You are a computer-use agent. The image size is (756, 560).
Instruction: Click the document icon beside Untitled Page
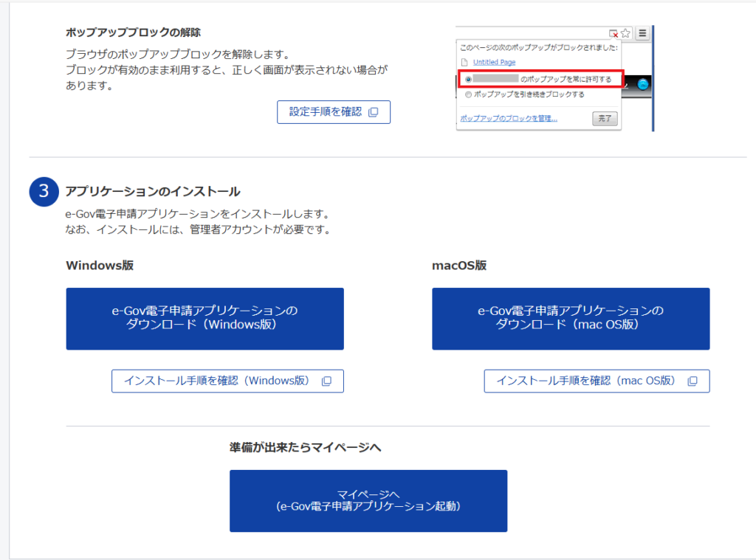click(464, 62)
